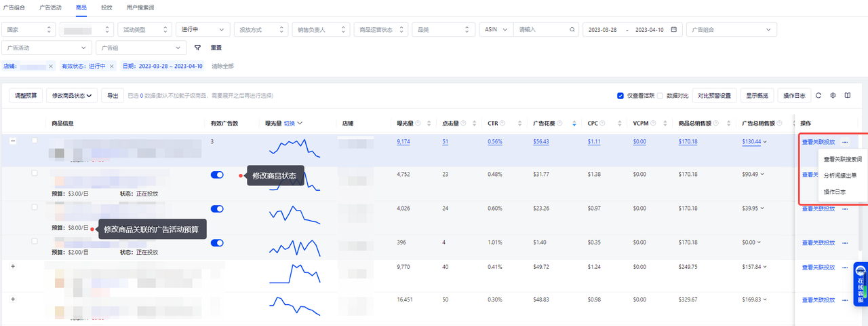868x326 pixels.
Task: Click the book/guide icon in table toolbar
Action: 848,96
